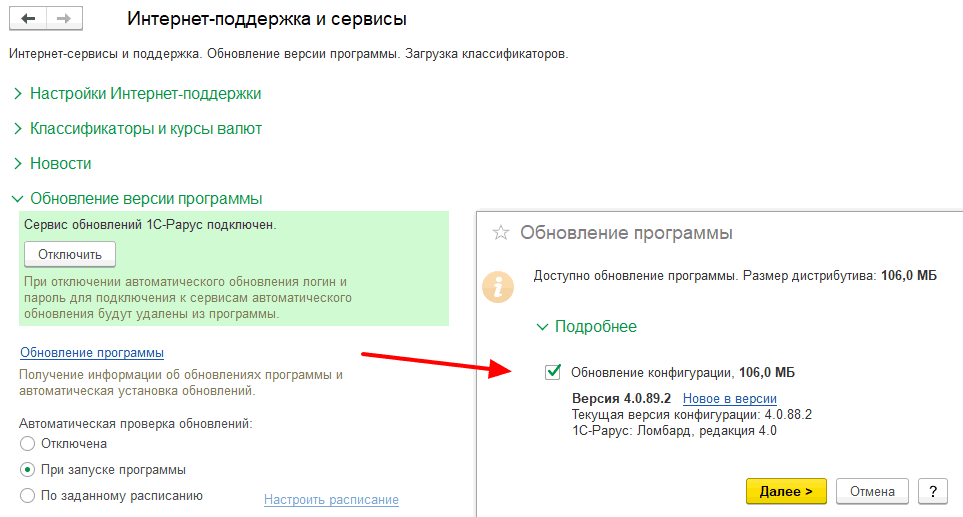Click the Отмена button

click(x=872, y=491)
